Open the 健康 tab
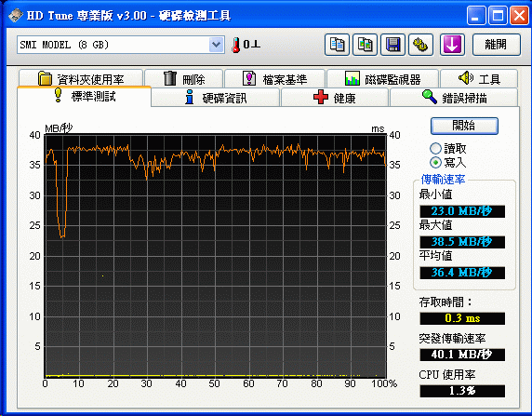The image size is (532, 416). click(335, 98)
